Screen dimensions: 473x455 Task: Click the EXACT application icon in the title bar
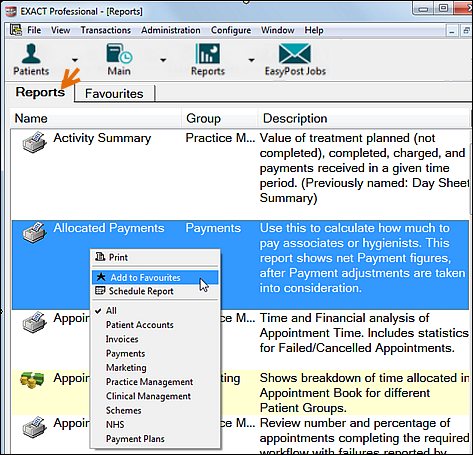[x=11, y=11]
